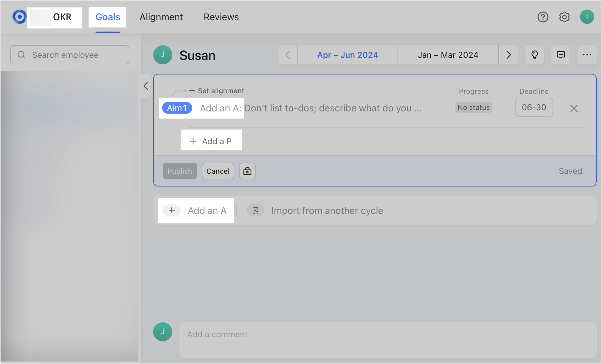Open the help question mark icon
The image size is (602, 364).
coord(543,17)
